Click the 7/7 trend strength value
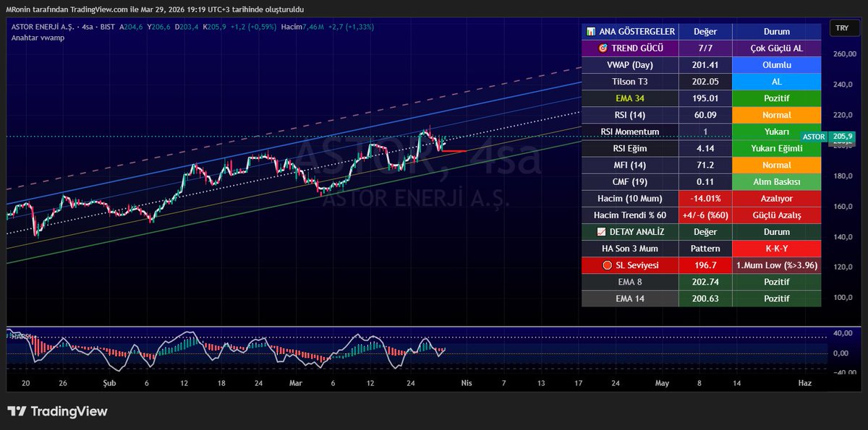The width and height of the screenshot is (868, 430). pos(705,48)
